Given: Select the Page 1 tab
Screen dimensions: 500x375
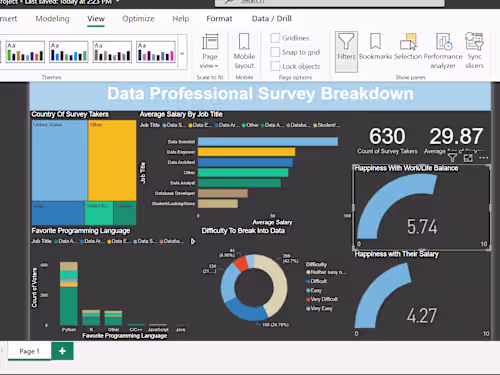Looking at the screenshot, I should (x=29, y=351).
